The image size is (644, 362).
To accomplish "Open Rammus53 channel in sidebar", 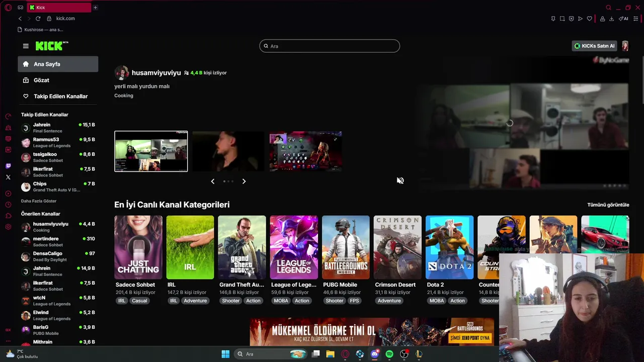I will (58, 142).
